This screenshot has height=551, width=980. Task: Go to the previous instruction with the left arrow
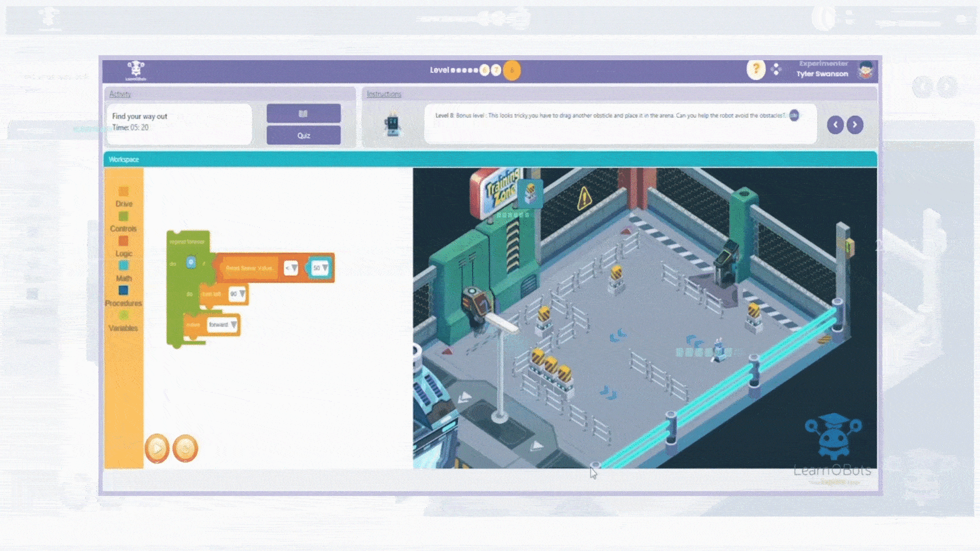[835, 125]
